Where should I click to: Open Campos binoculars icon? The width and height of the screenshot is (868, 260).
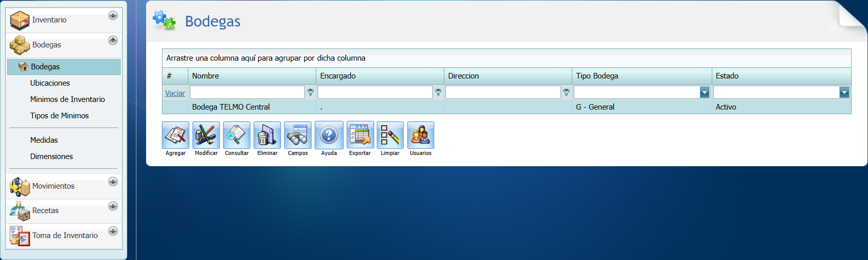pos(298,135)
